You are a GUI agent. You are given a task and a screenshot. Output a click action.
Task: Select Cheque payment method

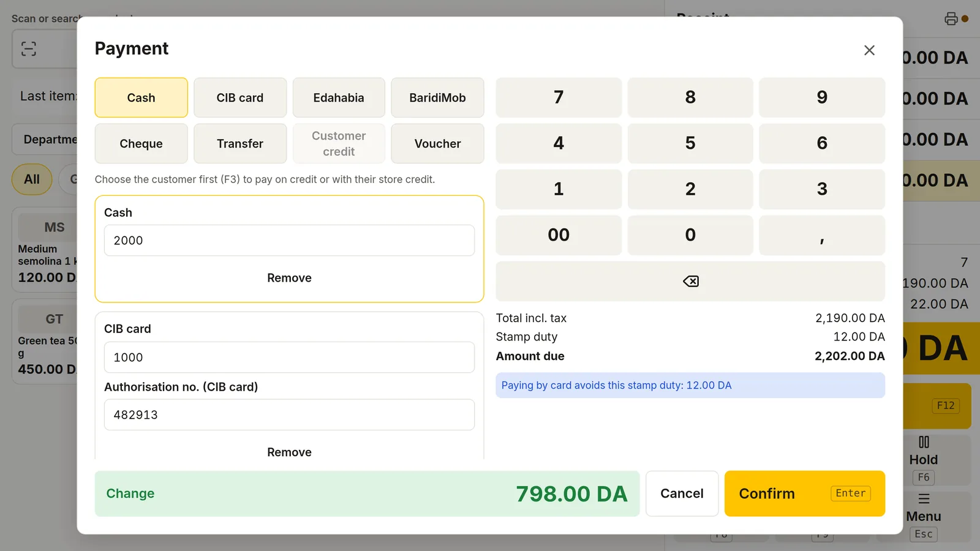(141, 143)
